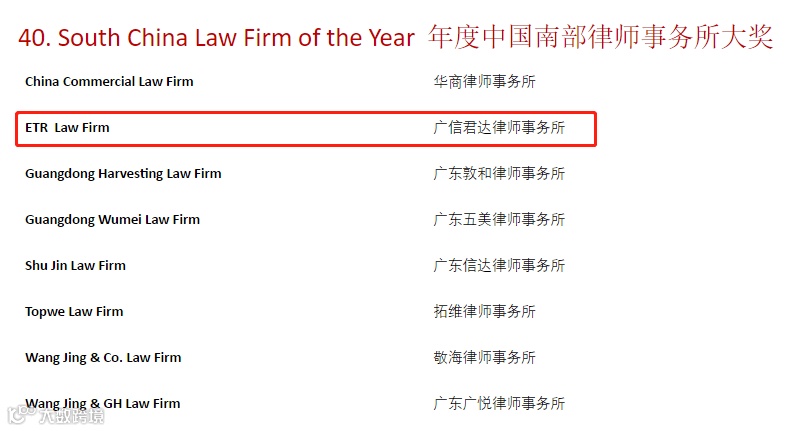Select the South China Law Firm heading
The width and height of the screenshot is (790, 431).
[x=217, y=38]
